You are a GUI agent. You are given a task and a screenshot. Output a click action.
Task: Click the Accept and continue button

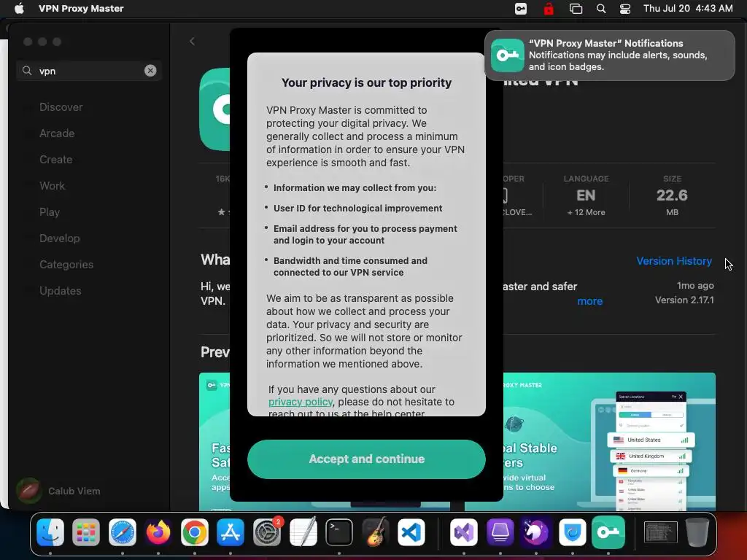[366, 459]
